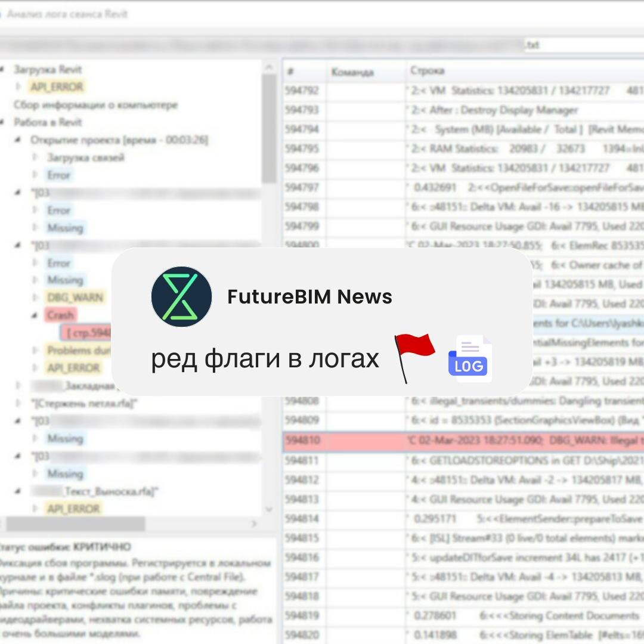
Task: Click the log file path field ending .txt
Action: tap(322, 45)
